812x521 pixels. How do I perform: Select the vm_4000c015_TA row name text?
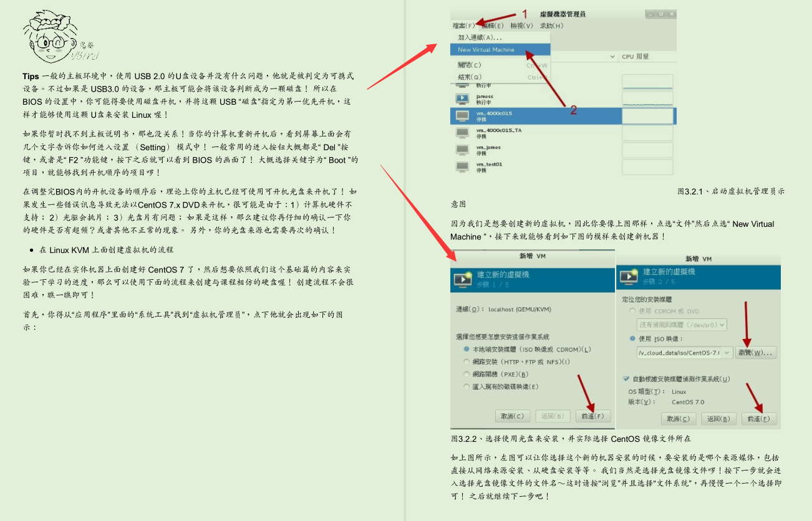(x=498, y=130)
